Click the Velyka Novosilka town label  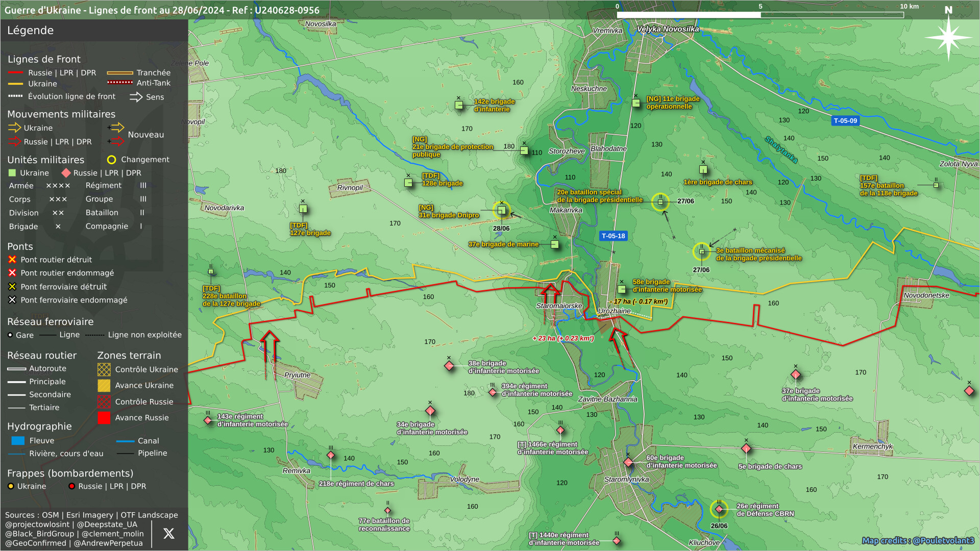(668, 29)
